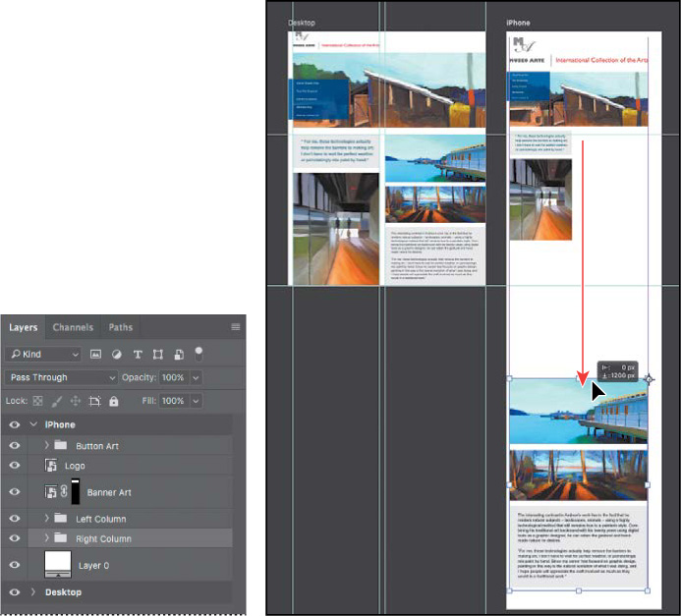Select the Layer 0 thumbnail
Screen dimensions: 681x616
[59, 565]
